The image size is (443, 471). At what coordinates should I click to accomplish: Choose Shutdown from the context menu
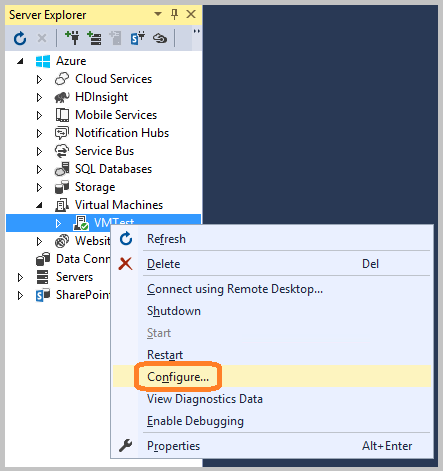272,311
